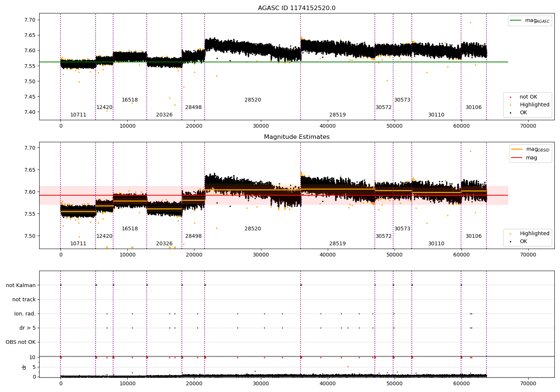Click obsid label '30573' in Magnitude Estimates plot

[x=402, y=229]
